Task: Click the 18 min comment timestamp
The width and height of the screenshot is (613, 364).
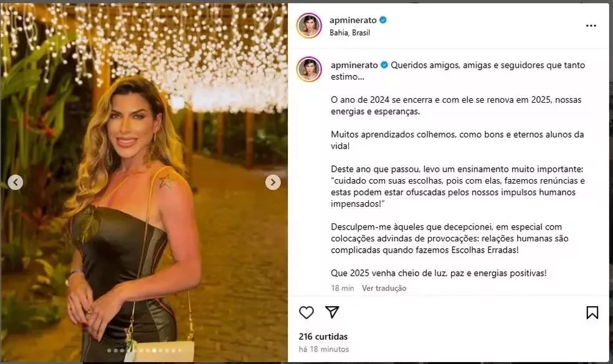Action: coord(343,288)
